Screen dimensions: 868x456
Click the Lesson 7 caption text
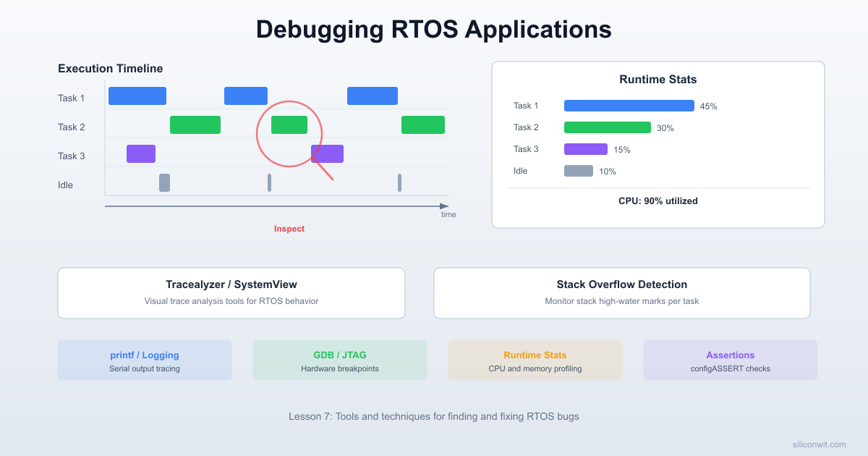(434, 416)
